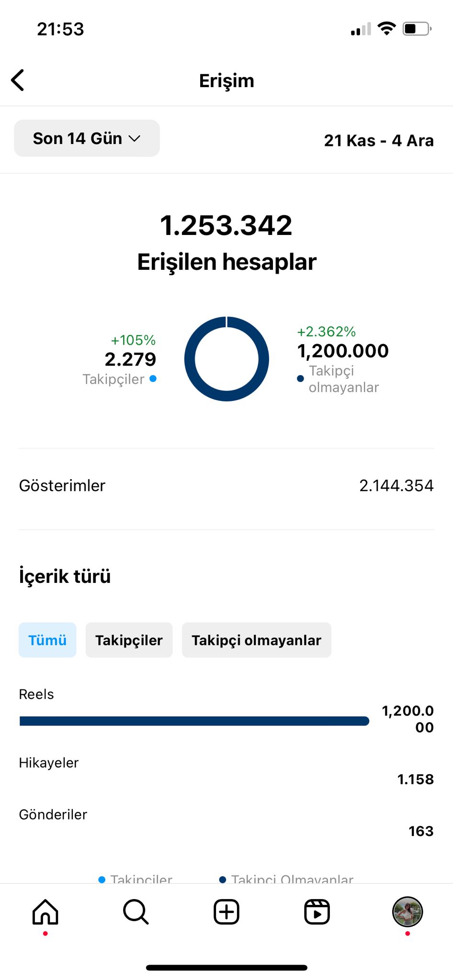Tap the Gönderiler content type row

(226, 822)
